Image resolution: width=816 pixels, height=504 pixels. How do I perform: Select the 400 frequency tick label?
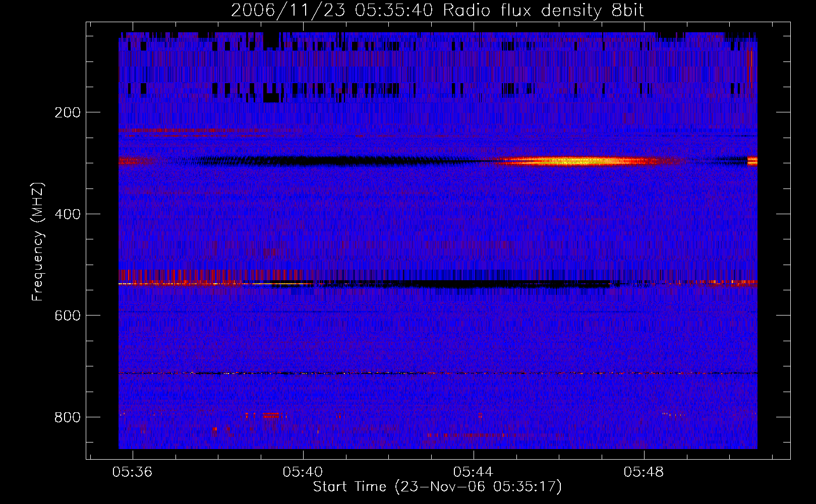tap(68, 214)
